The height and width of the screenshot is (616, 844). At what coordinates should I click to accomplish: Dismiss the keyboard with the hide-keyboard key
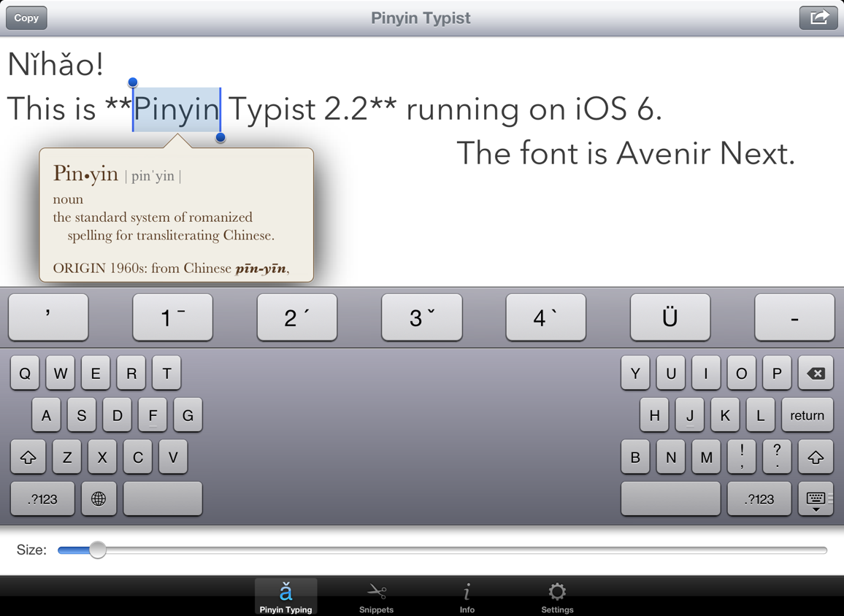coord(816,499)
